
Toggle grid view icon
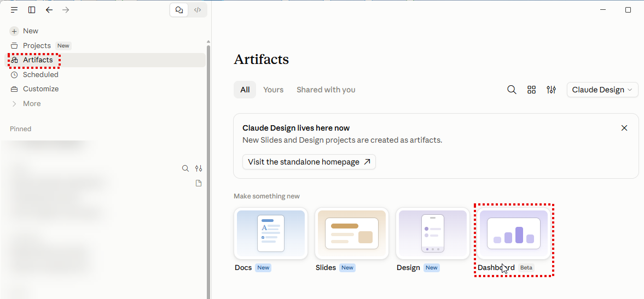coord(531,90)
